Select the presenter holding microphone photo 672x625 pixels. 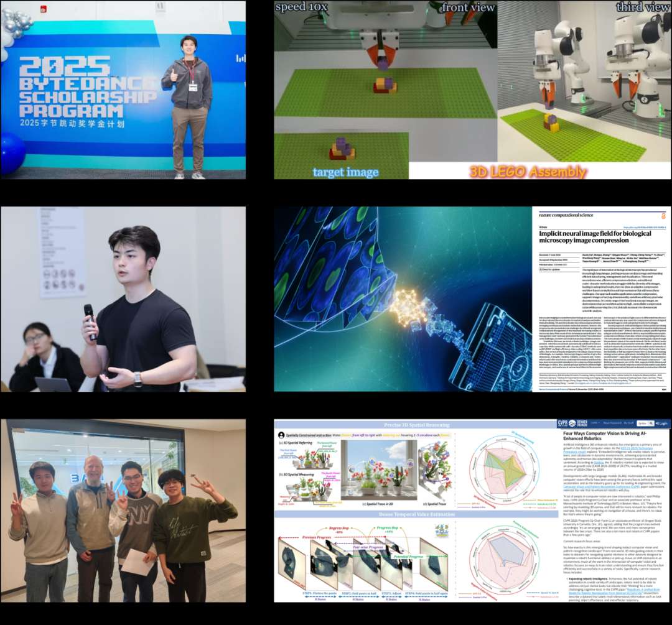[x=123, y=299]
